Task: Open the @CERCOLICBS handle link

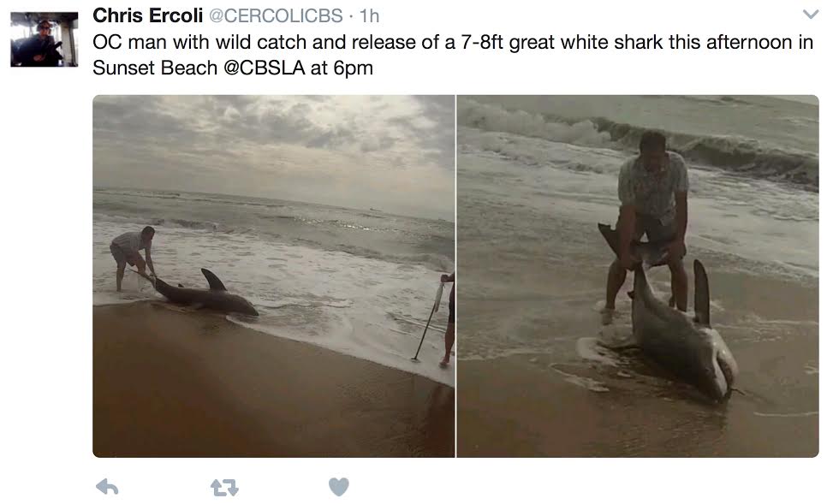Action: [276, 15]
